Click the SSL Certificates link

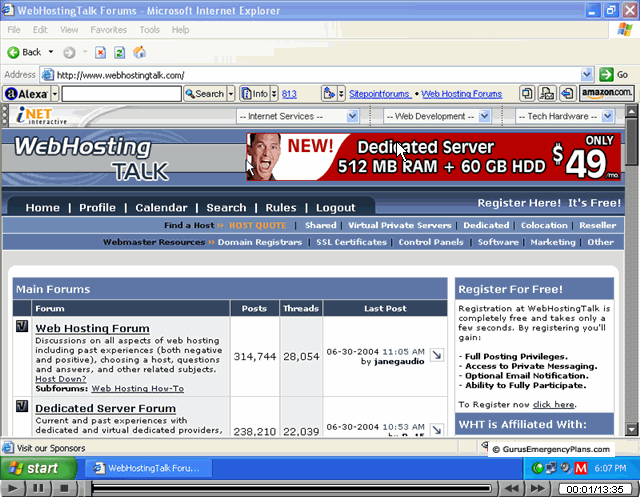tap(351, 242)
